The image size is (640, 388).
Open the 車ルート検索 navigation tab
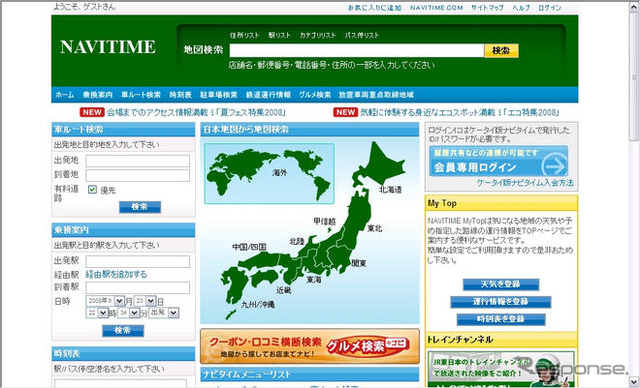coord(141,95)
